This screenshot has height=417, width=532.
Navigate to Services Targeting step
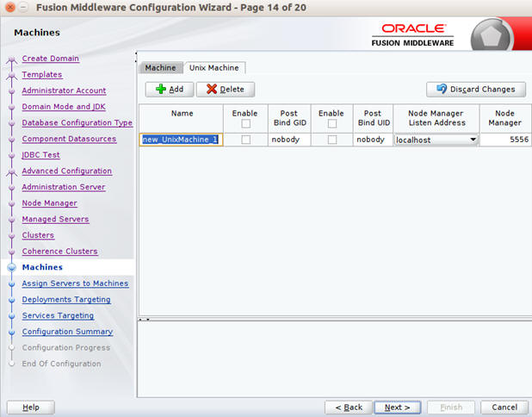click(58, 315)
